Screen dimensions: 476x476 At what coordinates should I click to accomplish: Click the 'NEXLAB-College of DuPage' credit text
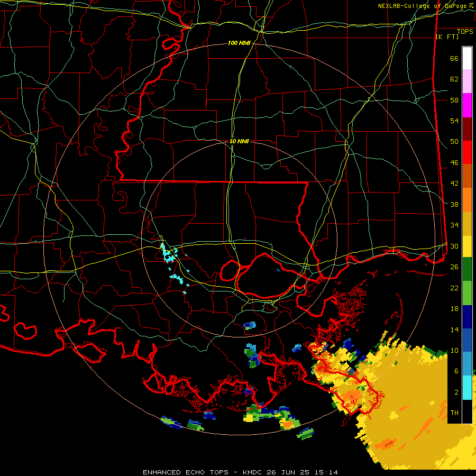click(423, 6)
